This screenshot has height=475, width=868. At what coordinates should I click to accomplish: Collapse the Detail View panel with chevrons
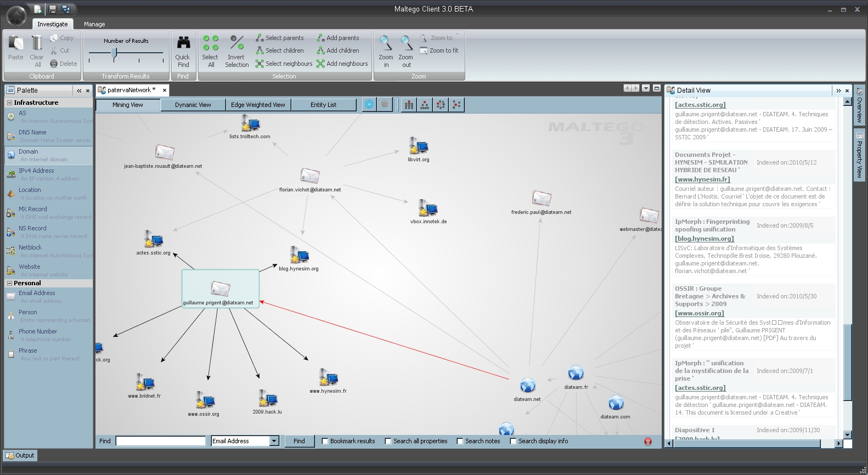coord(838,91)
